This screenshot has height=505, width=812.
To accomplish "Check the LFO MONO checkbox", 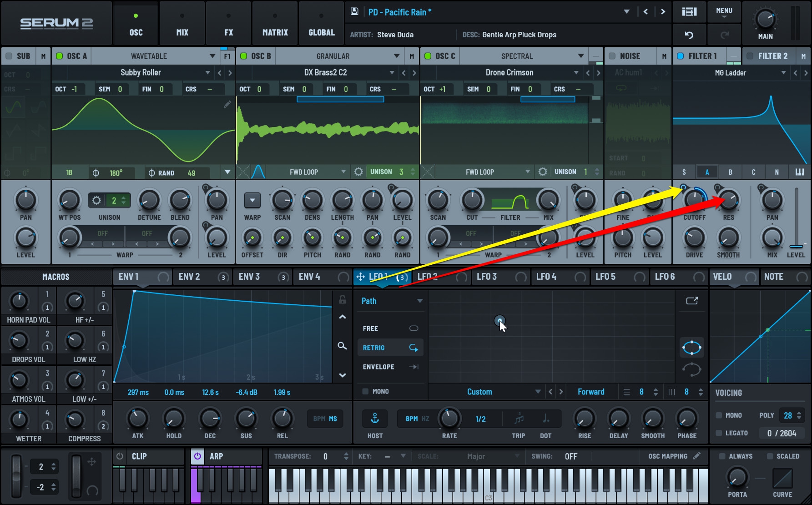I will (365, 391).
